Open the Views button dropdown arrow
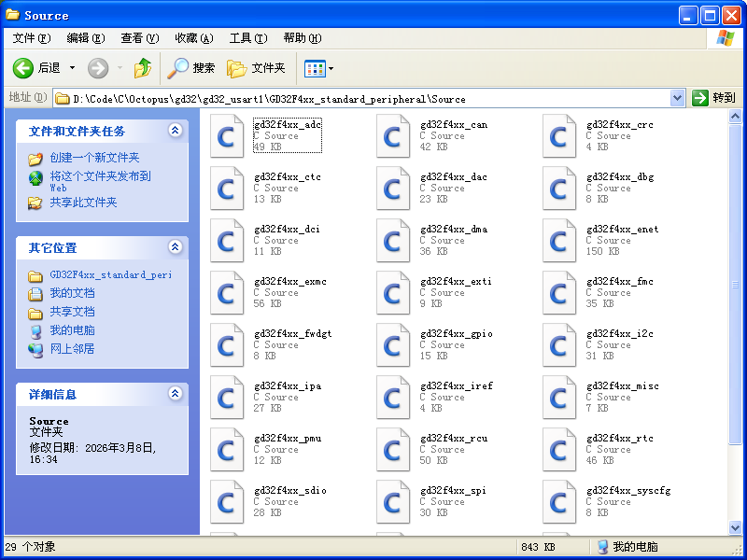Screen dimensions: 747x560 click(x=331, y=69)
